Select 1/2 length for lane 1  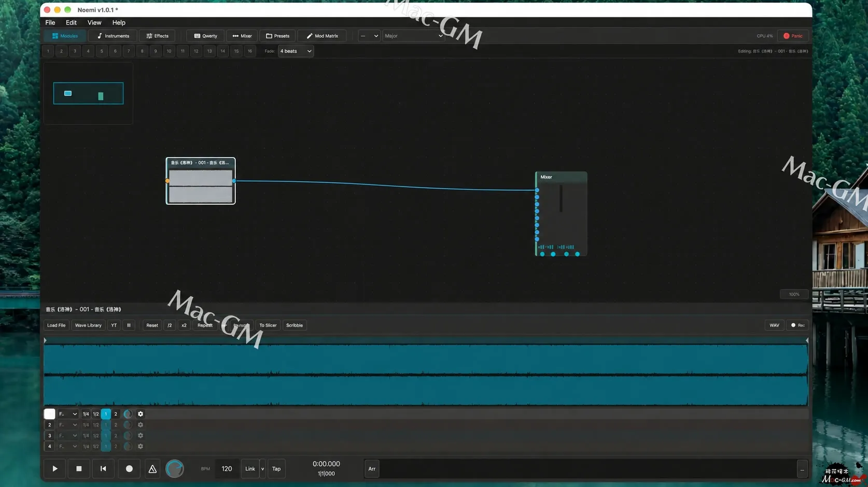point(96,414)
